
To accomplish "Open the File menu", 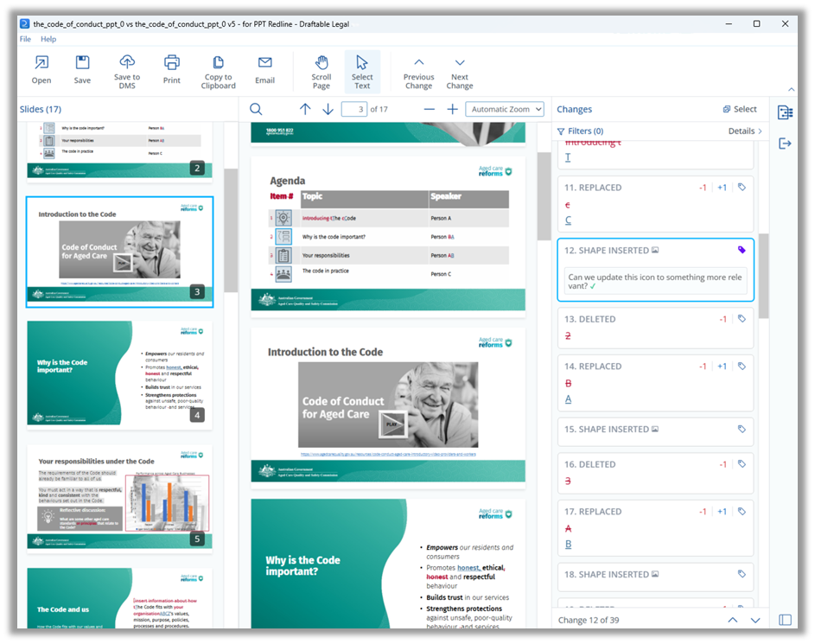I will (25, 39).
